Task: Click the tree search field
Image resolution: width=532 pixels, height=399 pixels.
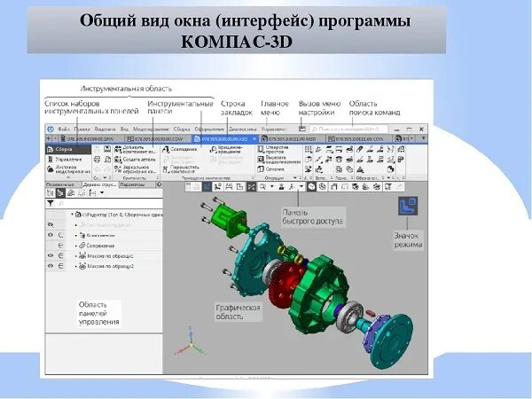Action: pyautogui.click(x=110, y=204)
